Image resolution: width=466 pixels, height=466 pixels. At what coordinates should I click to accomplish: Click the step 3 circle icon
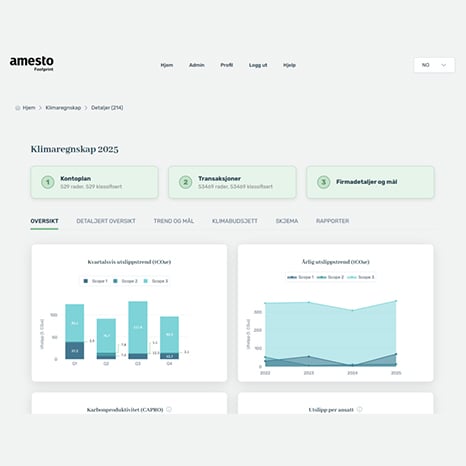[x=323, y=182]
